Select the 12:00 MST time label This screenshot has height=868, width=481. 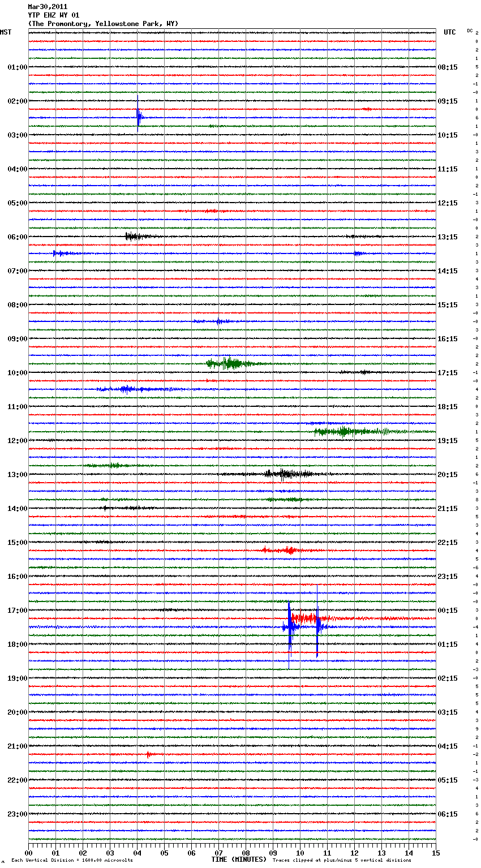pyautogui.click(x=18, y=441)
